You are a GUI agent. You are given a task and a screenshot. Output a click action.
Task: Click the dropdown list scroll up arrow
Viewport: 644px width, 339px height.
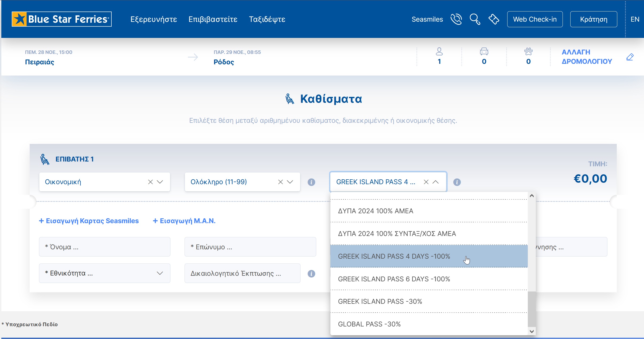532,196
